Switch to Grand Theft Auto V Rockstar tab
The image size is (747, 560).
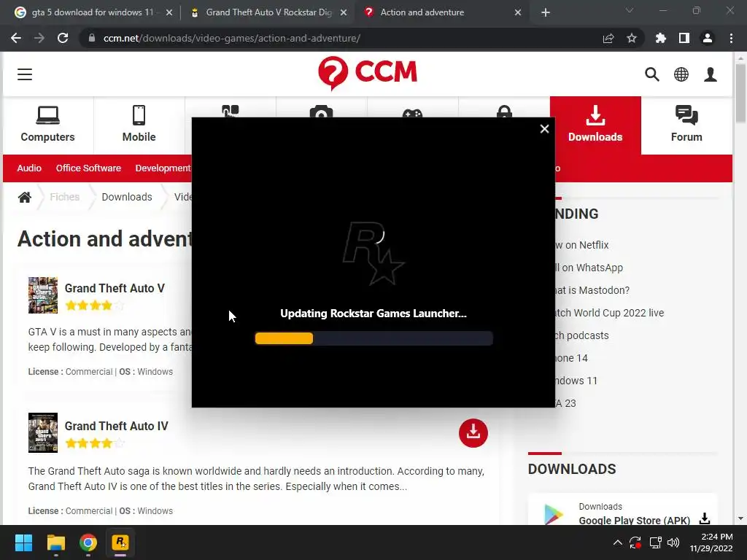point(268,12)
